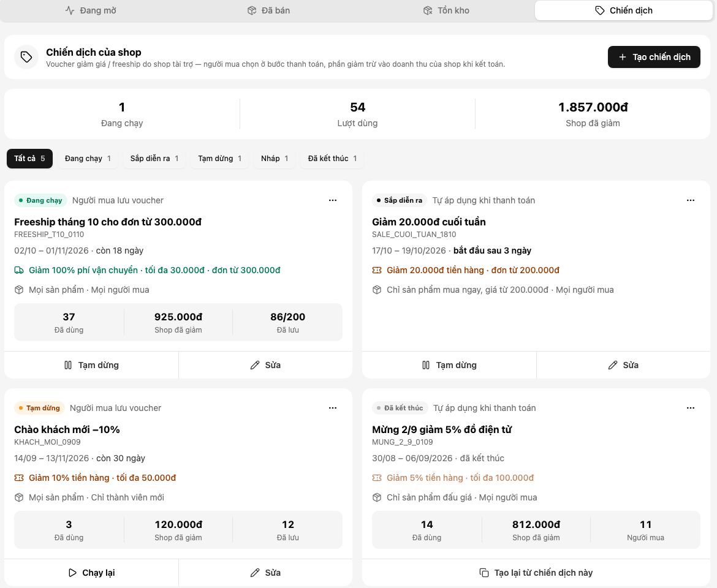Click the Tạm dừng status badge on Chào khách mới
The image size is (717, 588).
point(39,408)
